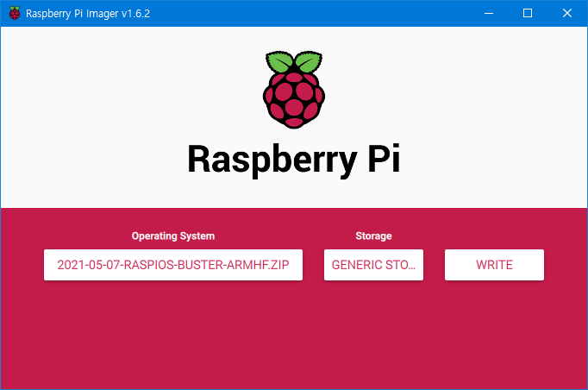Click the large raspberry logo image
588x390 pixels.
pos(294,90)
